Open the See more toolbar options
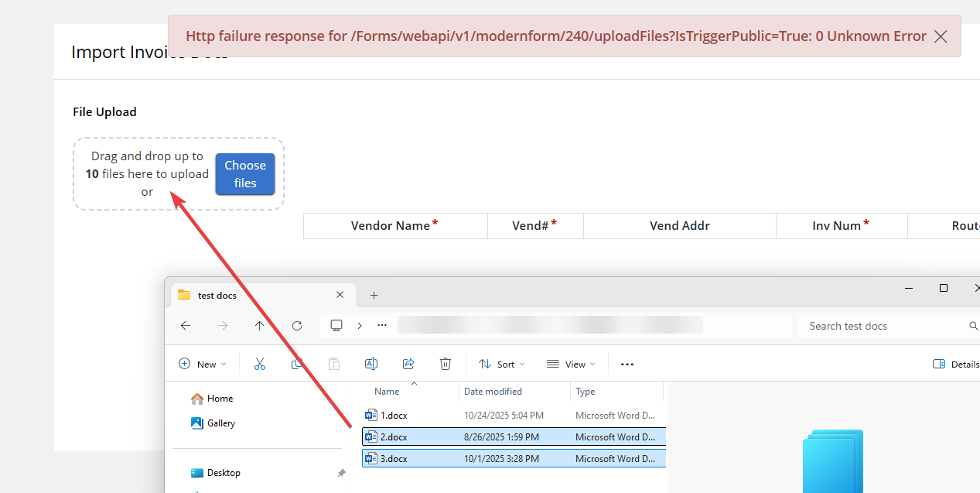Viewport: 980px width, 493px height. coord(627,364)
